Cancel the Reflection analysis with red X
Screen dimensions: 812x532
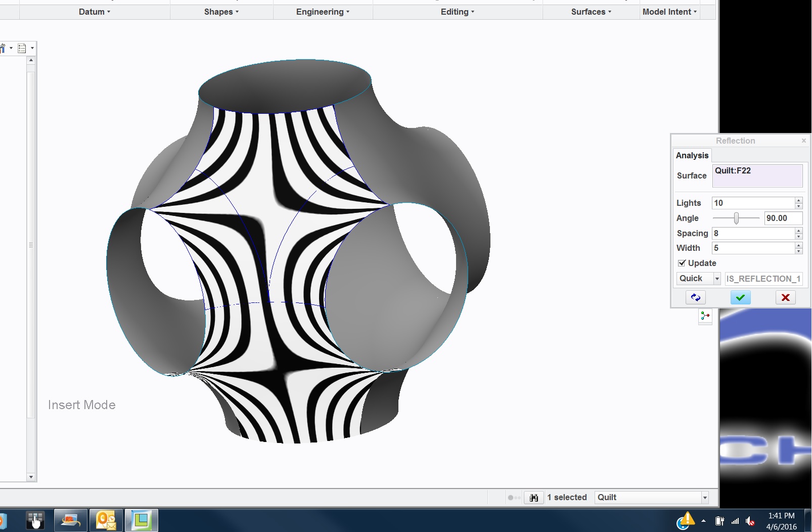785,297
